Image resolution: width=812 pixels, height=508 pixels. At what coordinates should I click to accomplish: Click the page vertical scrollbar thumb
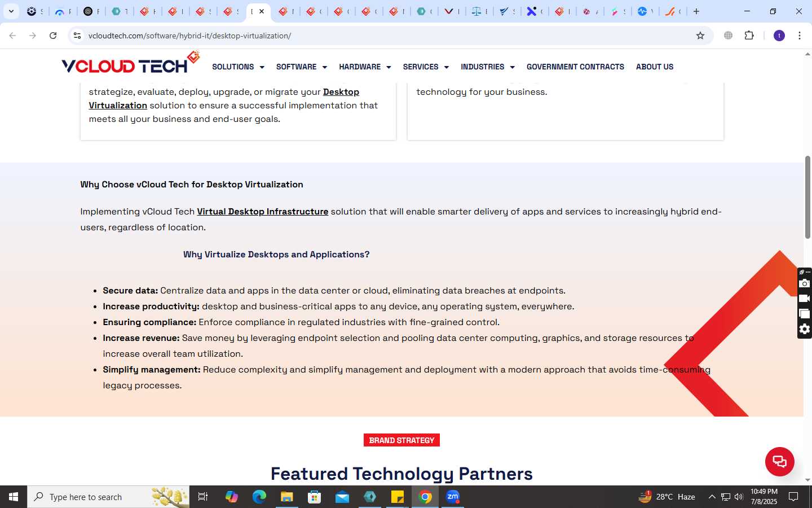tap(807, 197)
